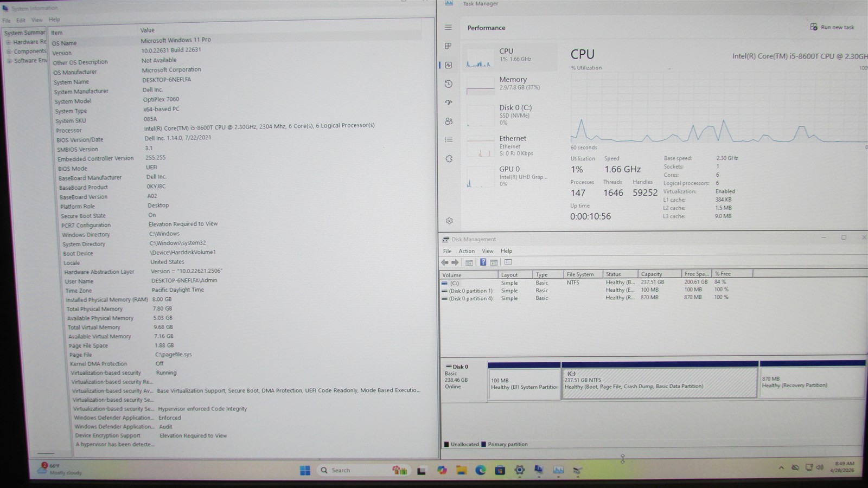868x488 pixels.
Task: Expand Software Environment tree node
Action: [9, 61]
